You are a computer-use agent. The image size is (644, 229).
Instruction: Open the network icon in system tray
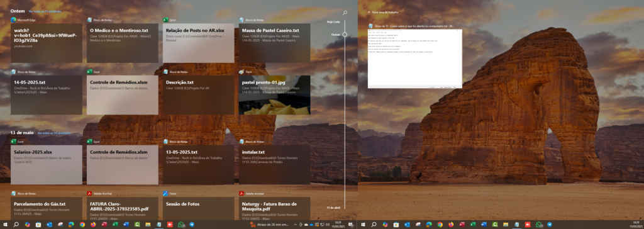pos(322,225)
